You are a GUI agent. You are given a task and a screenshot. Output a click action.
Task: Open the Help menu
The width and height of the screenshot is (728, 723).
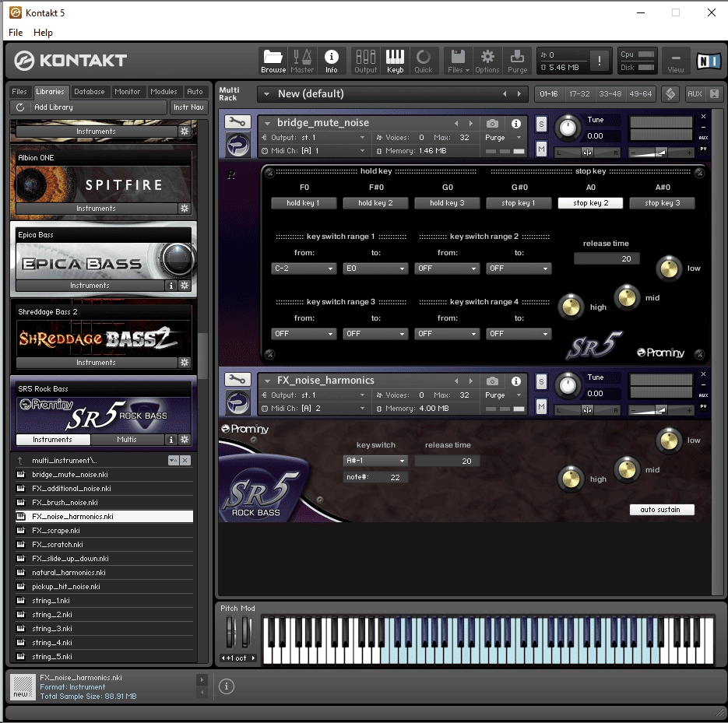tap(43, 33)
